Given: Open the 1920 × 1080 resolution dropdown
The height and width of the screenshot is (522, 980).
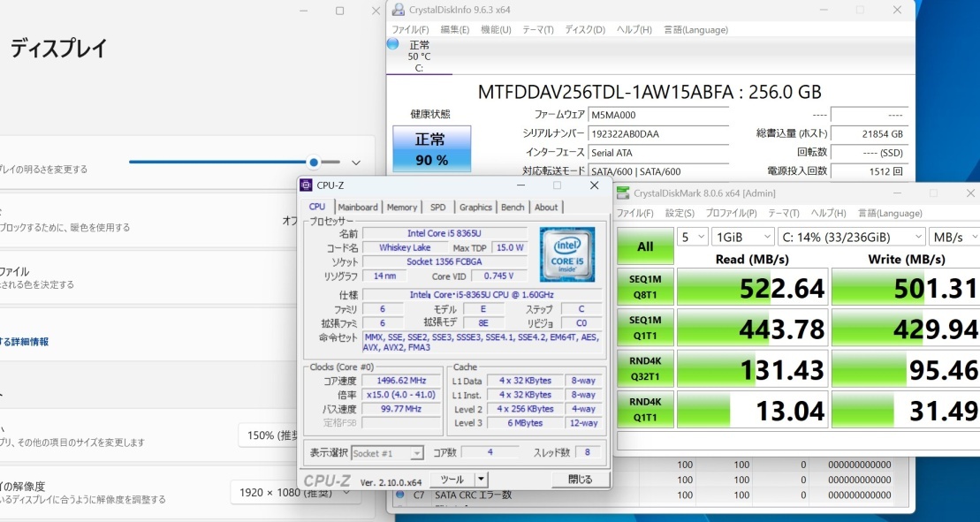Looking at the screenshot, I should click(x=295, y=493).
